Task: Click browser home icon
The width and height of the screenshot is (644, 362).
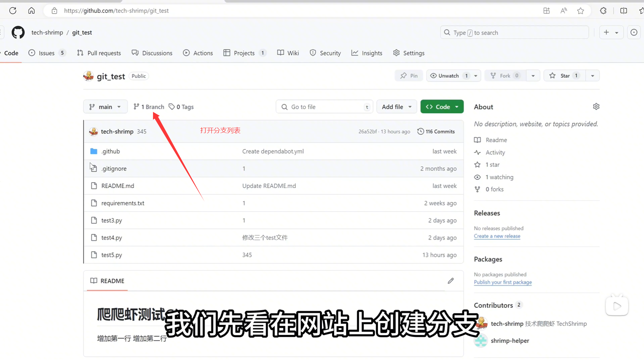Action: (32, 11)
